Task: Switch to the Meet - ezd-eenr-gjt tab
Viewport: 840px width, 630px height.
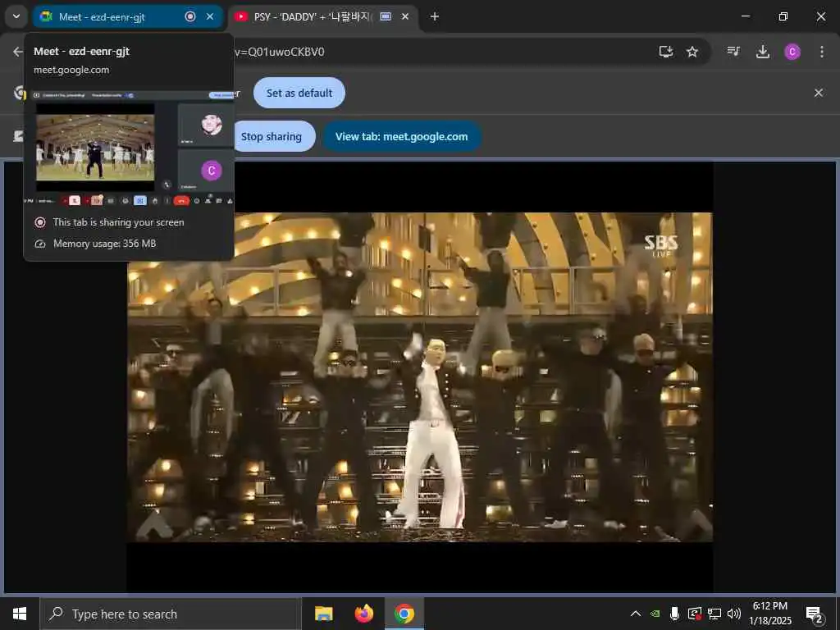Action: [127, 16]
